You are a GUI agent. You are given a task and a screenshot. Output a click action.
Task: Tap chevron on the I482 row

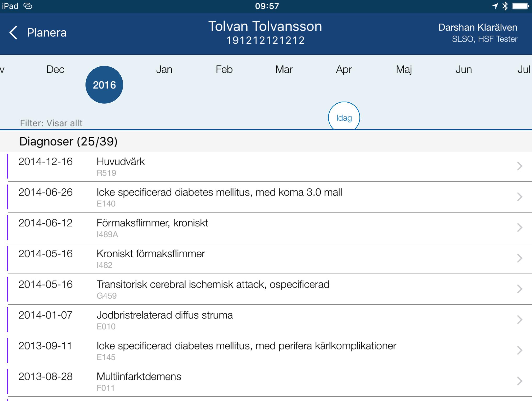coord(520,258)
